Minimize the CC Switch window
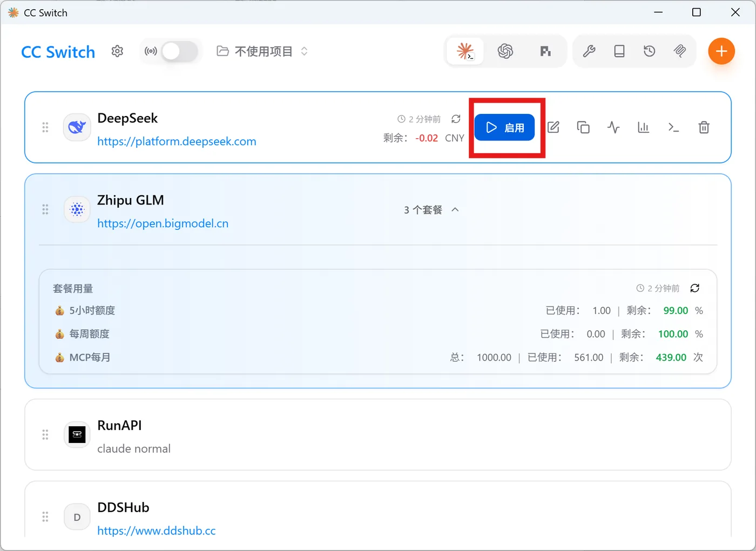The height and width of the screenshot is (551, 756). click(x=658, y=12)
